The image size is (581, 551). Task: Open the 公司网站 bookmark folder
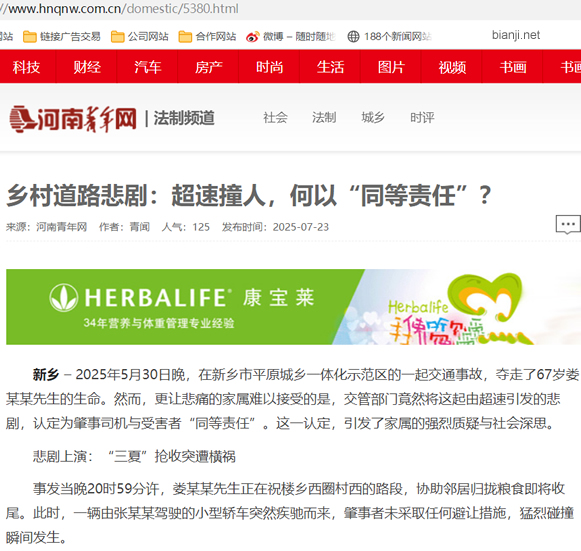[x=140, y=36]
